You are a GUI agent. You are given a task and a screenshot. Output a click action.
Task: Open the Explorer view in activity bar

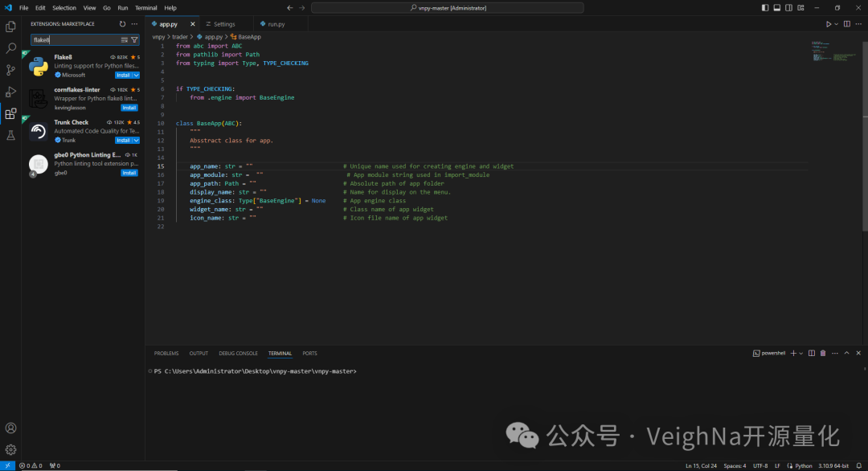(10, 27)
